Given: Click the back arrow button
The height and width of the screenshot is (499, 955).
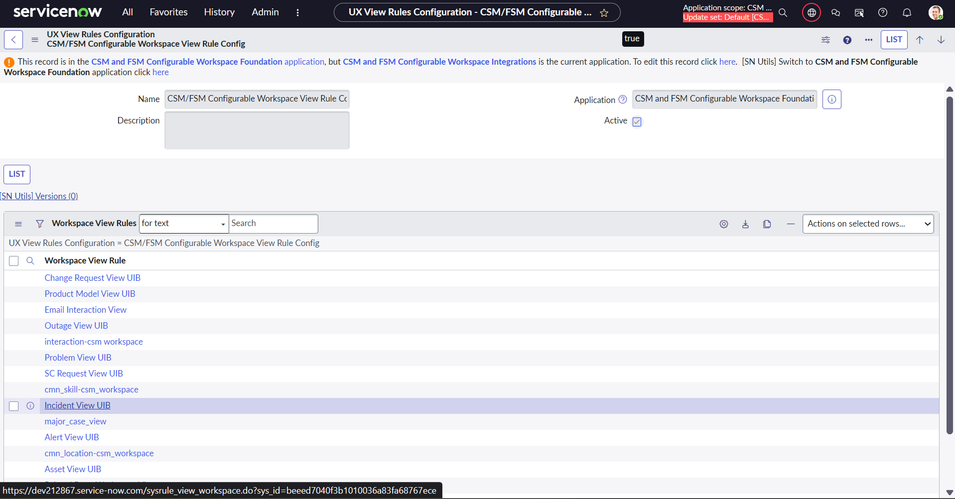Looking at the screenshot, I should 13,40.
